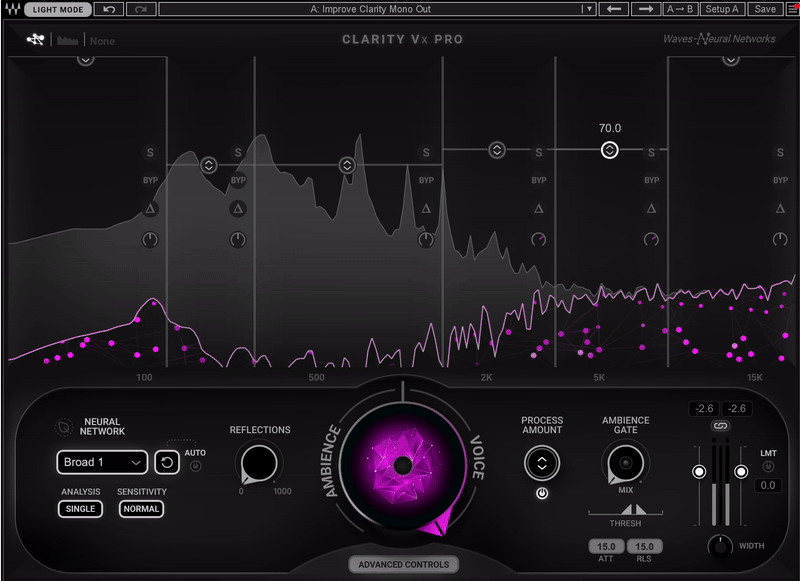The image size is (800, 581).
Task: Click the RLS 15.0 value field
Action: [x=644, y=547]
